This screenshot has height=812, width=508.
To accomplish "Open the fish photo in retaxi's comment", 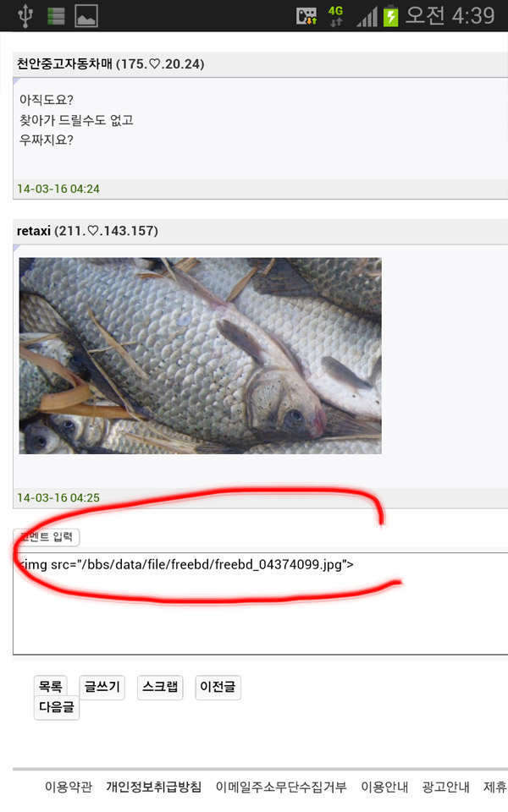I will pos(200,356).
